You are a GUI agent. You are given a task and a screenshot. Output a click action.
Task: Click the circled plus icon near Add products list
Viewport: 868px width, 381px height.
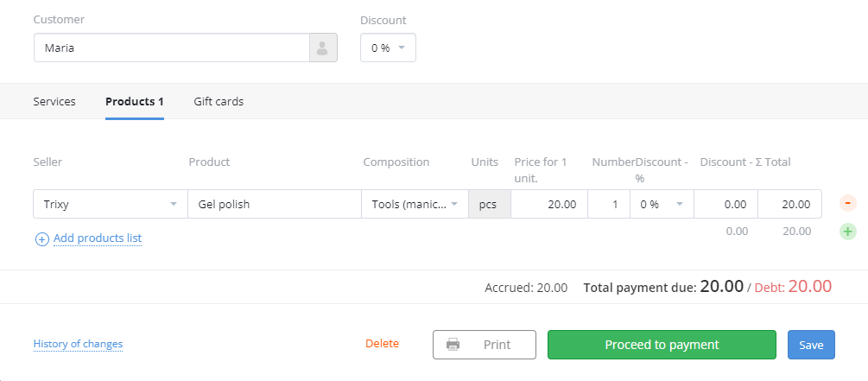click(x=42, y=239)
